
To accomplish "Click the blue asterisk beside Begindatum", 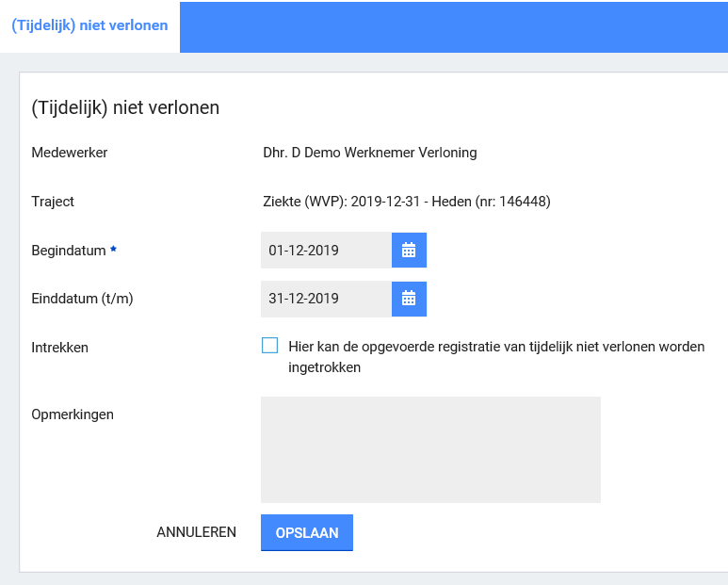I will (x=114, y=250).
